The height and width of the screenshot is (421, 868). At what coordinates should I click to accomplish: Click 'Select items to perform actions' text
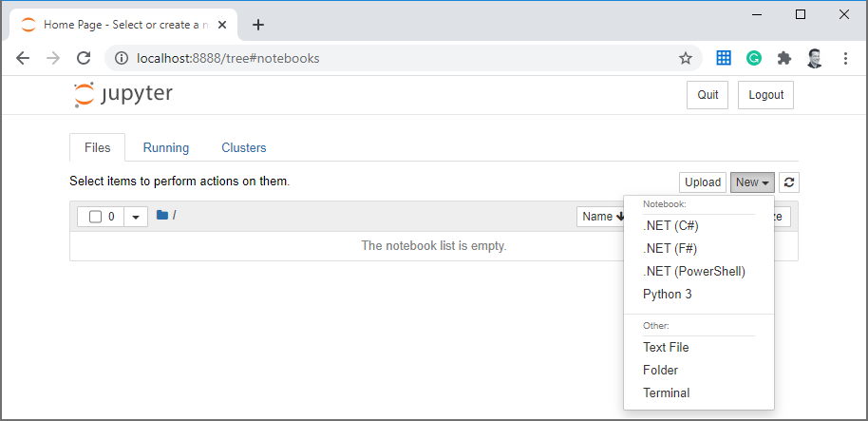179,182
